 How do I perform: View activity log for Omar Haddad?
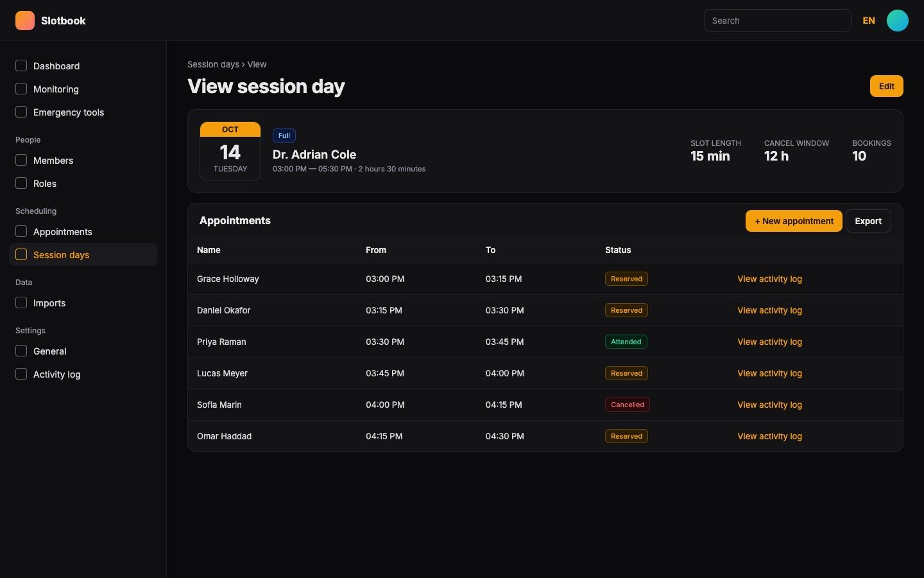click(x=769, y=436)
